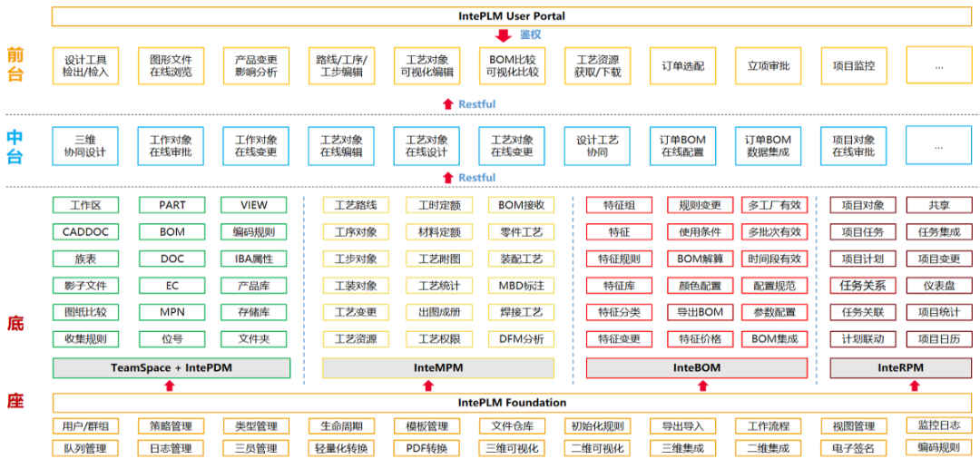The width and height of the screenshot is (980, 459).
Task: Choose the 产品变更 影响分析 box
Action: coord(256,66)
